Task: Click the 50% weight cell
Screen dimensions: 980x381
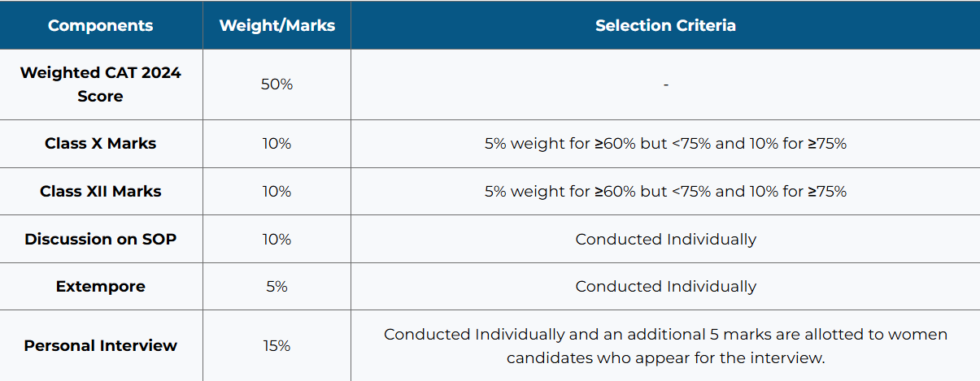Action: [277, 84]
